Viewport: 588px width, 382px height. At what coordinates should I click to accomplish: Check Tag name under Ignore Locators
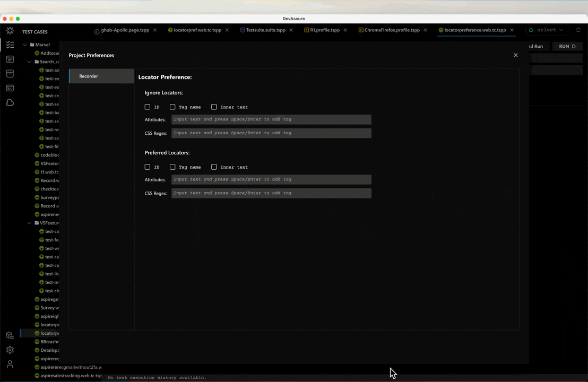172,107
